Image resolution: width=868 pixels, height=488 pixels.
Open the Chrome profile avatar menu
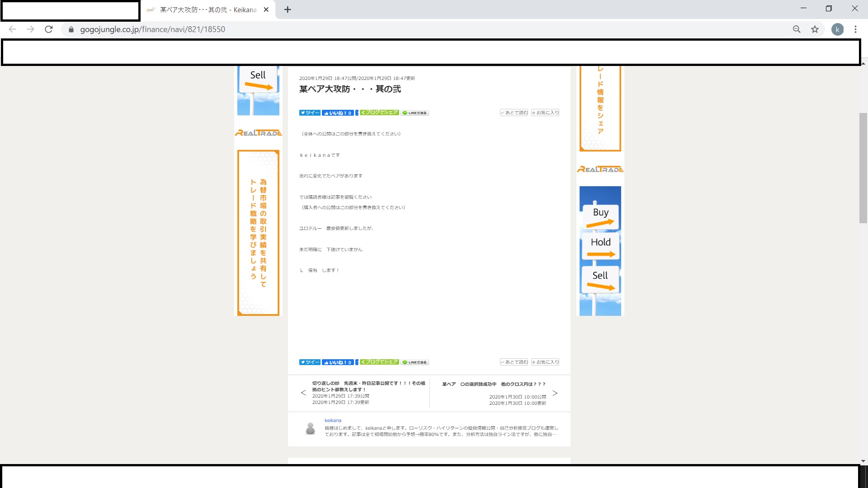(x=837, y=29)
